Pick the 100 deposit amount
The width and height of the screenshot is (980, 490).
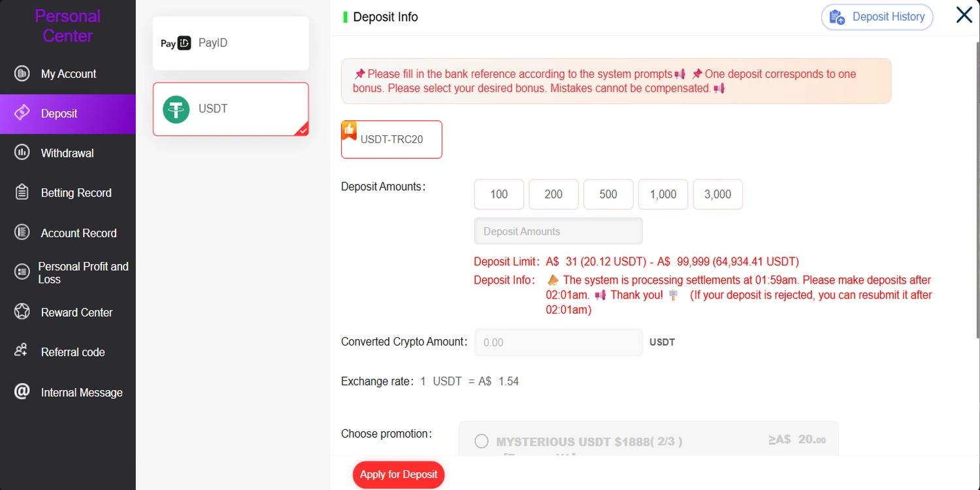499,194
